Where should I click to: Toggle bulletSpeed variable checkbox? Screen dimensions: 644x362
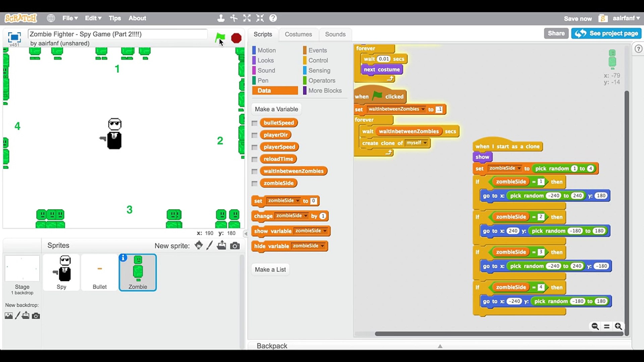(255, 122)
